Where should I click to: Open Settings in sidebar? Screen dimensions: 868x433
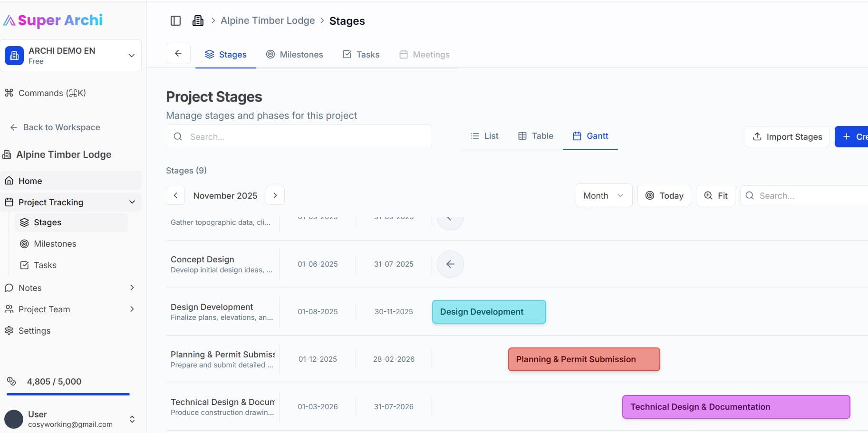tap(71, 330)
